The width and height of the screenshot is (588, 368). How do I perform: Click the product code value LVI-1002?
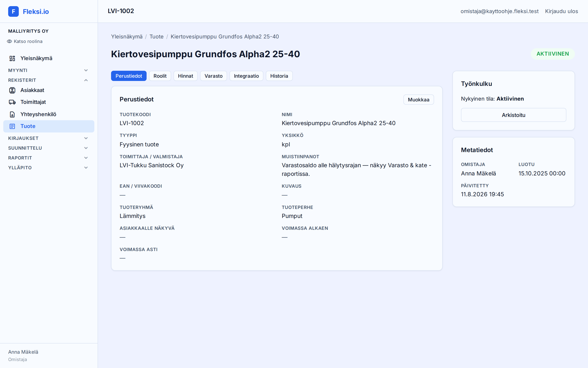tap(132, 123)
